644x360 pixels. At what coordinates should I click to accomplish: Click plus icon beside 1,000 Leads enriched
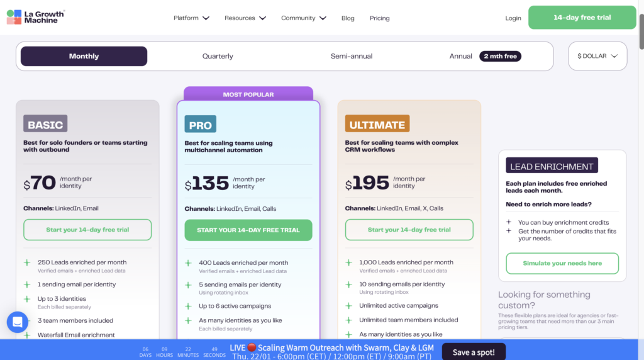point(348,262)
